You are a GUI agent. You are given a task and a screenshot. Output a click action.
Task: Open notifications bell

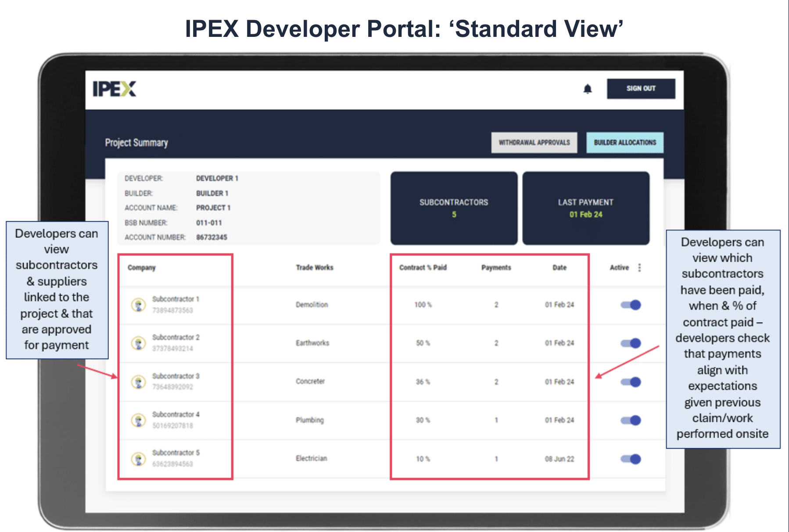click(x=588, y=89)
